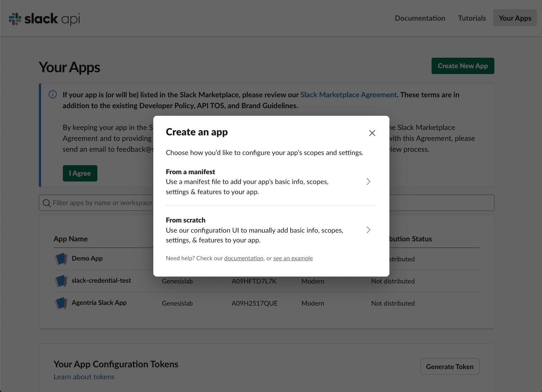The height and width of the screenshot is (392, 542).
Task: Open the Demo App entry
Action: 87,258
